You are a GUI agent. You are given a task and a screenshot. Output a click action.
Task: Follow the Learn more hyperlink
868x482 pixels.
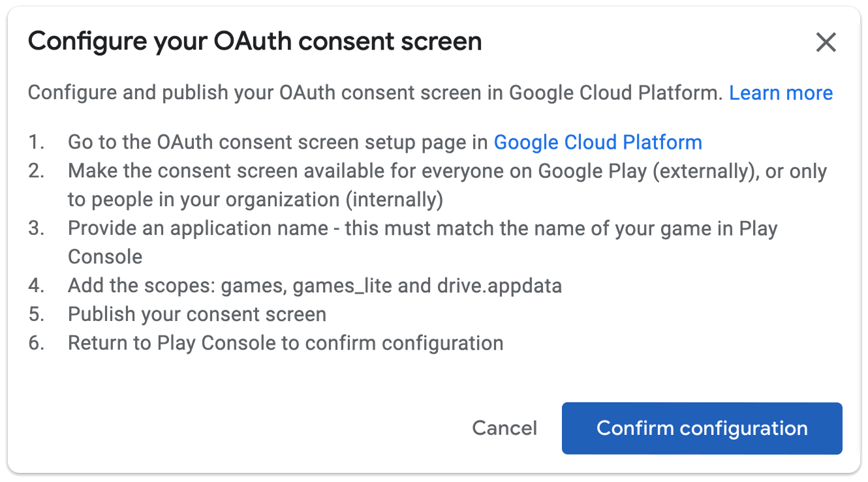point(781,93)
